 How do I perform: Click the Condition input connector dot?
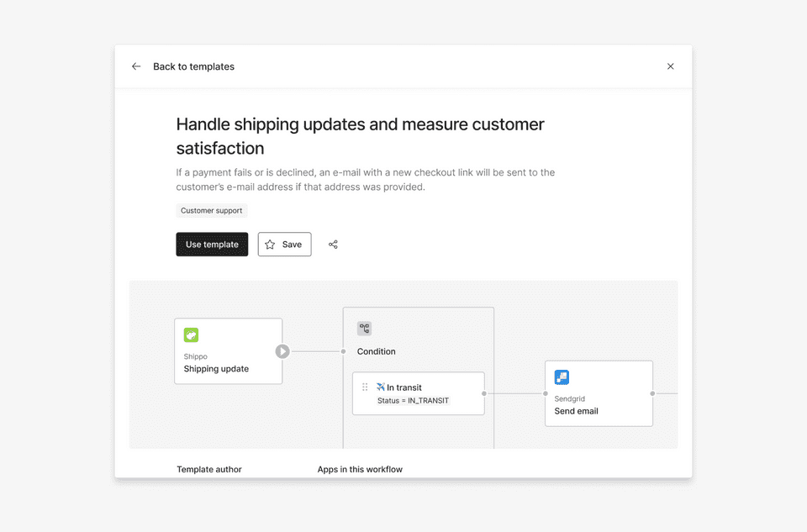pos(343,351)
